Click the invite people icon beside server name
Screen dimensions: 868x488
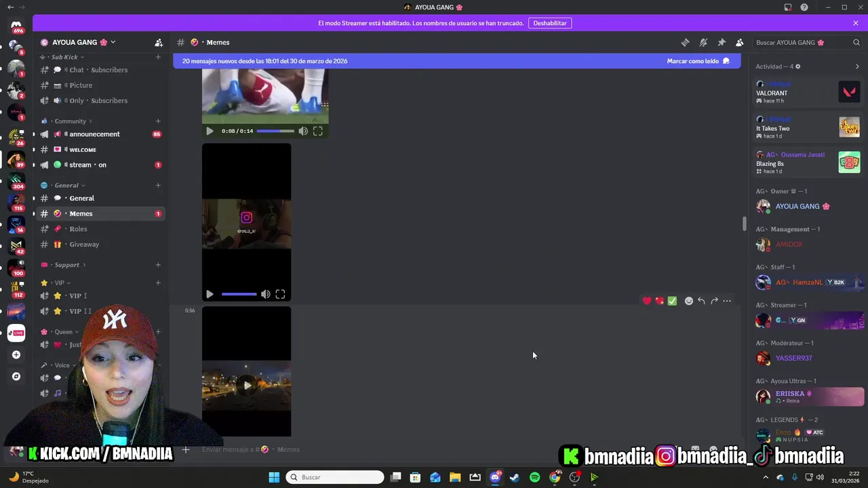coord(158,42)
